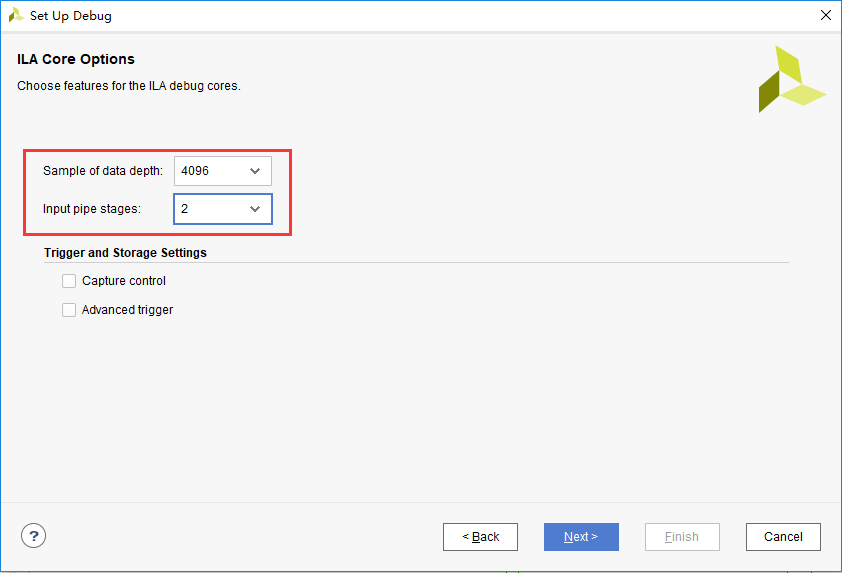Return to previous page with Back
Image resolution: width=842 pixels, height=573 pixels.
480,536
